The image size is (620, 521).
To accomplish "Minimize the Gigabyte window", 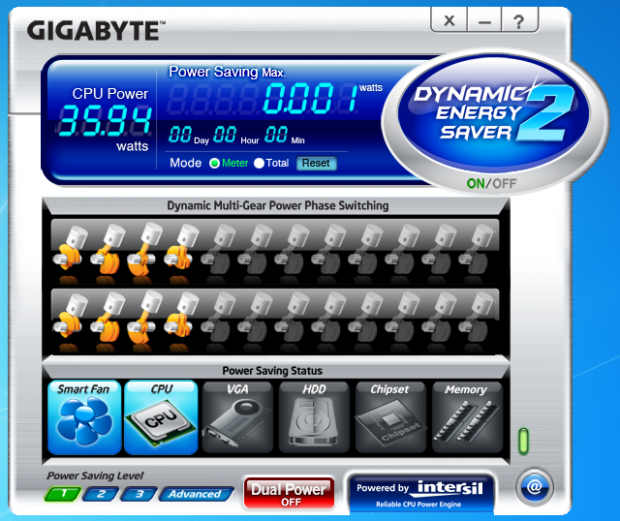I will [x=484, y=21].
